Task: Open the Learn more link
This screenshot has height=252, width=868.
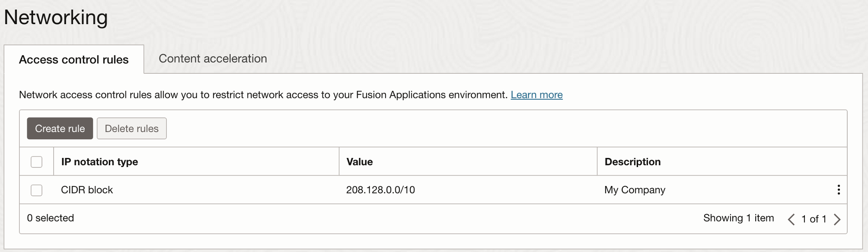Action: click(x=536, y=95)
